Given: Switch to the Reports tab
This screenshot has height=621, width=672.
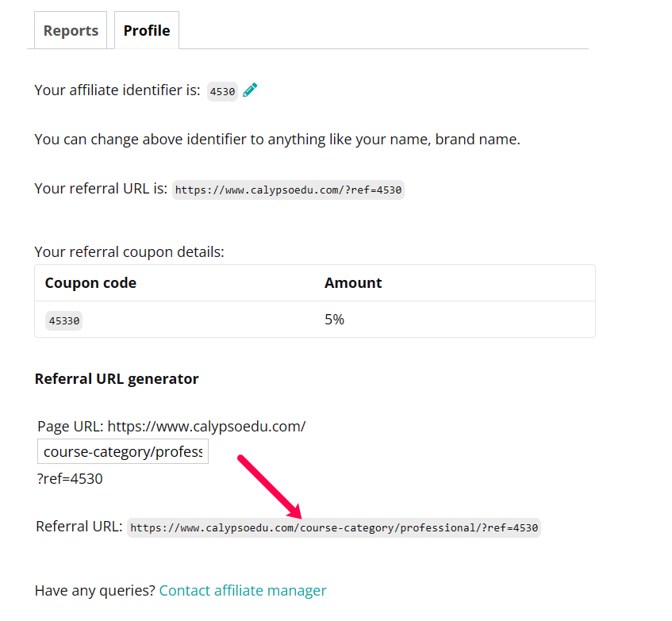Looking at the screenshot, I should point(71,31).
